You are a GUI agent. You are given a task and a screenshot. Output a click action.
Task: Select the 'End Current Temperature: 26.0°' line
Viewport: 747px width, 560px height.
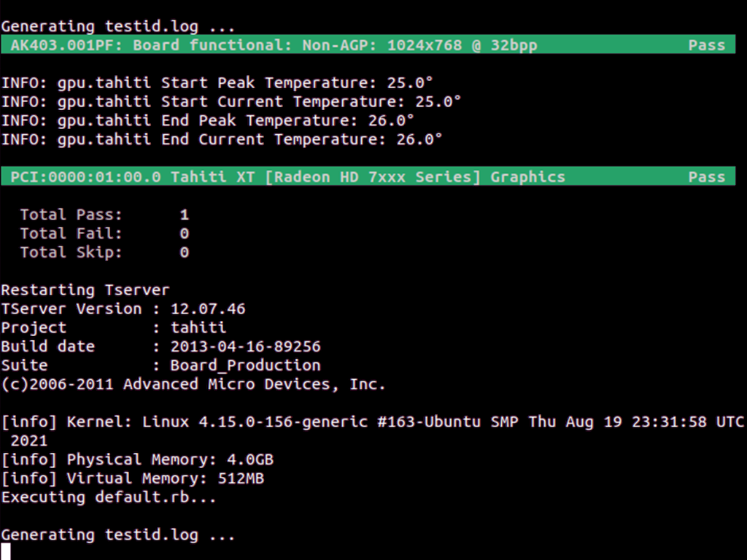click(x=222, y=139)
